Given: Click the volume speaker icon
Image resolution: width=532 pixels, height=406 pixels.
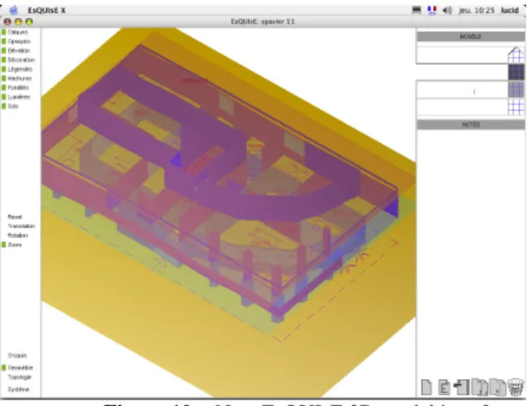Looking at the screenshot, I should click(448, 11).
